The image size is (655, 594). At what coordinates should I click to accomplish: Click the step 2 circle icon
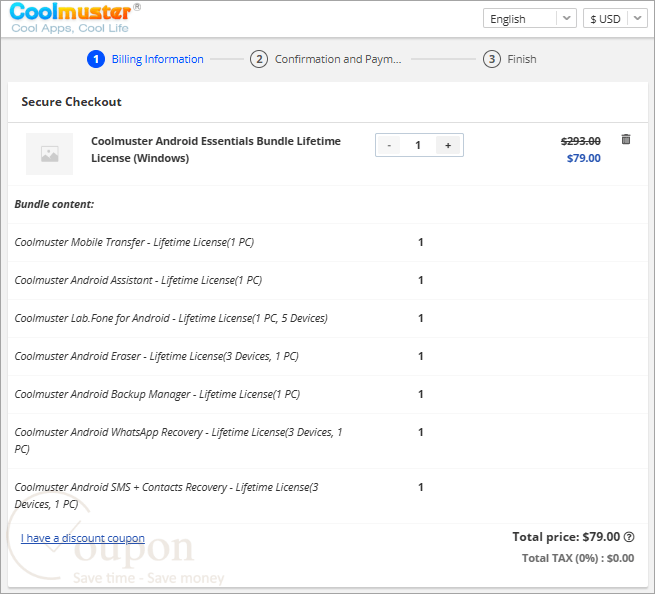pos(259,59)
